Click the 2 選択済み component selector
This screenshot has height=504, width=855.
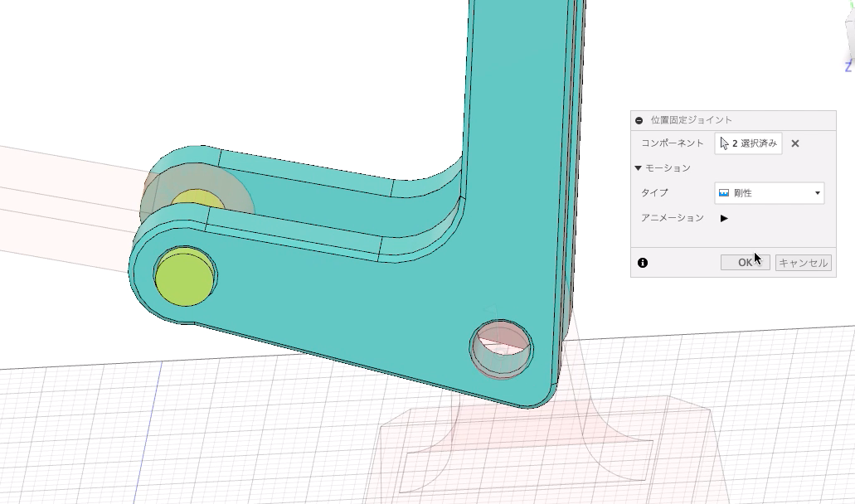click(x=748, y=143)
